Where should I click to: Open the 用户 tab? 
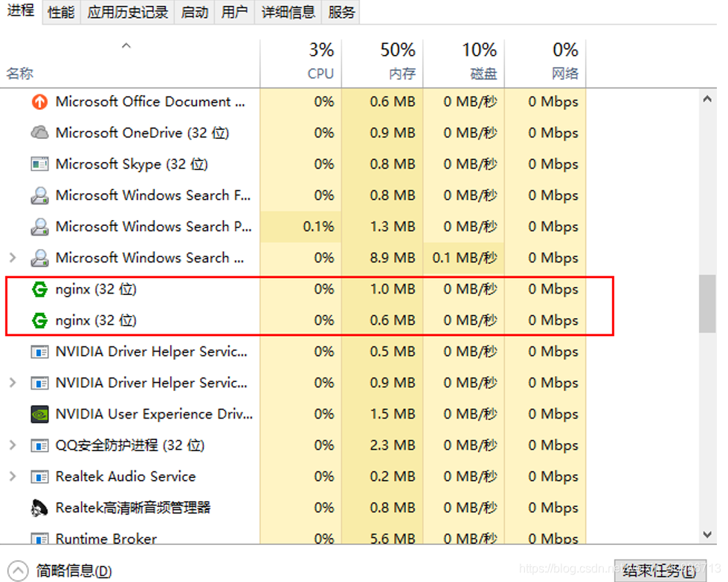point(234,12)
